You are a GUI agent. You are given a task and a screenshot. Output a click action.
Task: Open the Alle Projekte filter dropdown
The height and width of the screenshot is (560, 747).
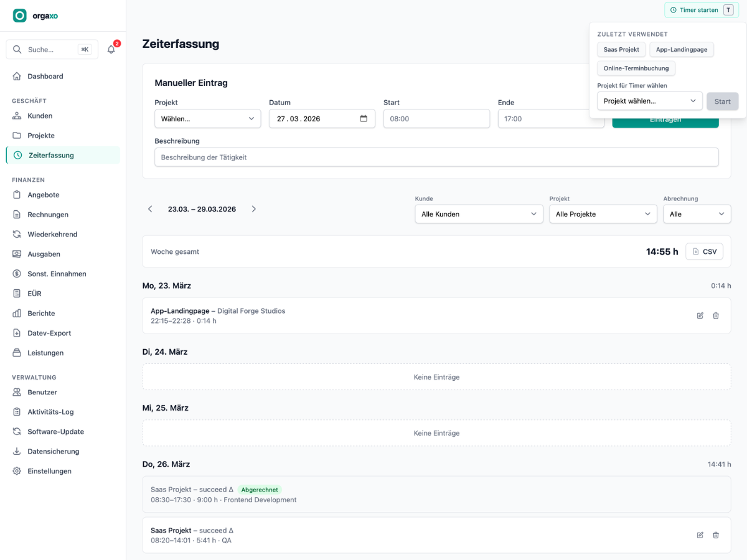603,214
